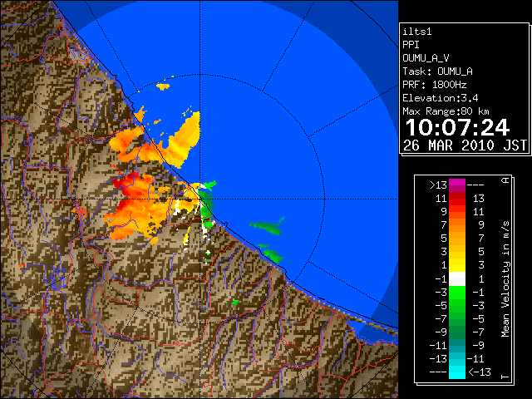Click the OUMU_A_V product label
The height and width of the screenshot is (399, 532).
[426, 58]
